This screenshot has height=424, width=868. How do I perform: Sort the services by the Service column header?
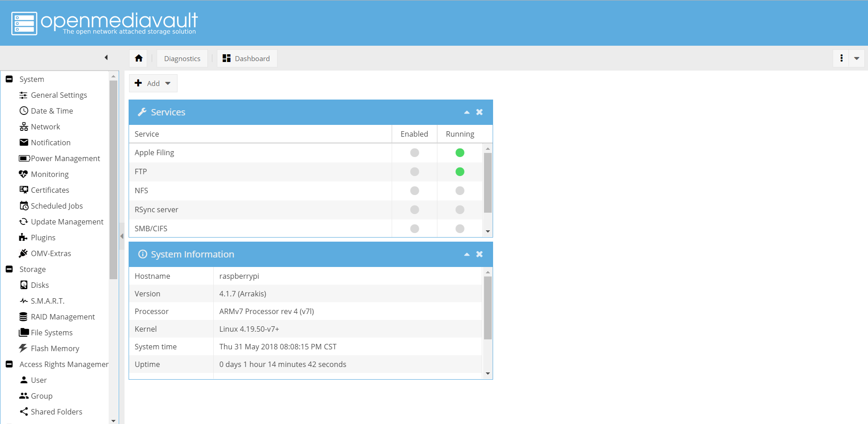[x=260, y=134]
